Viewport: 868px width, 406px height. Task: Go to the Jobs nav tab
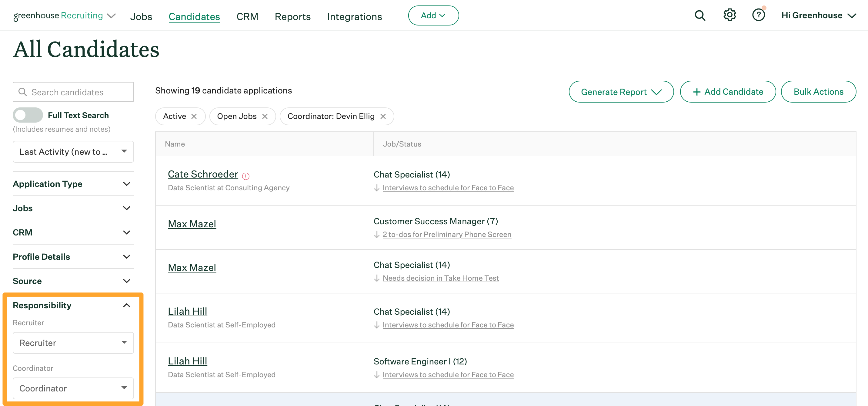(141, 16)
